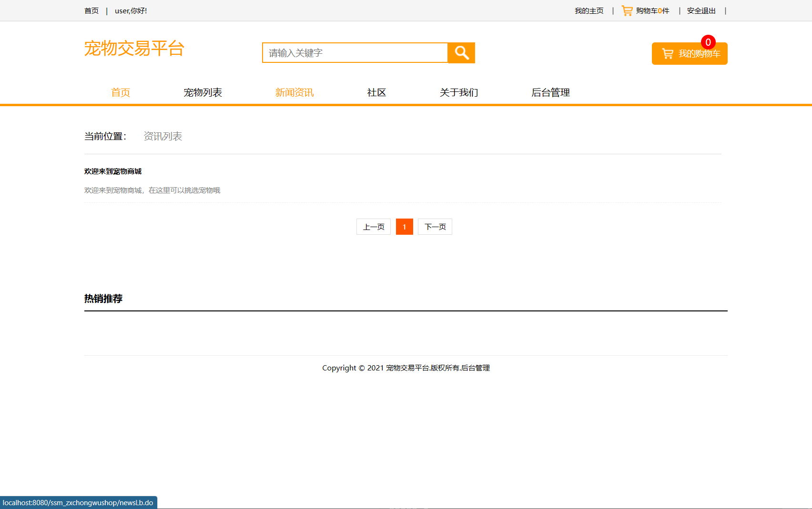Select the 首页 tab in main navigation

(120, 92)
